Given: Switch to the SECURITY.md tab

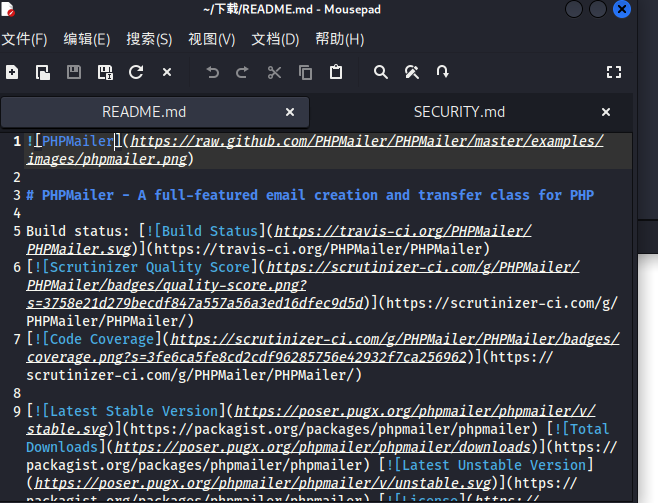Looking at the screenshot, I should 460,112.
